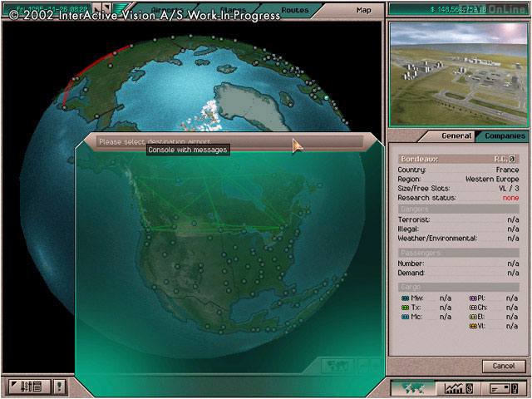Open the management panel icon at bottom right
Screen dimensions: 532x399
505,387
